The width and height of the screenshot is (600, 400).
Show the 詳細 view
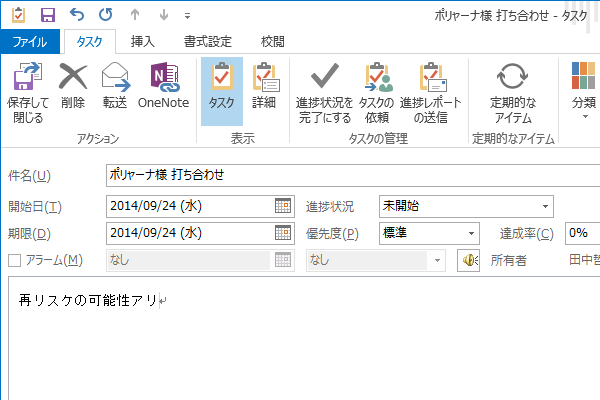pos(265,85)
